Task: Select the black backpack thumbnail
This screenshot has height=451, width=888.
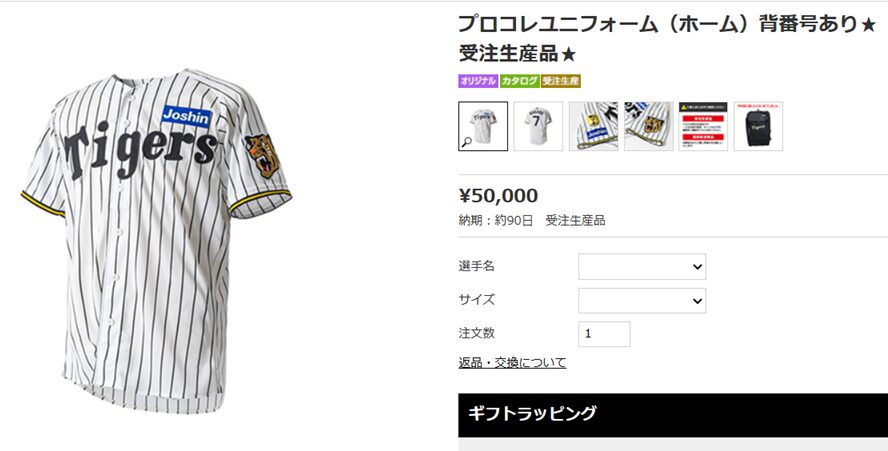Action: (x=758, y=126)
